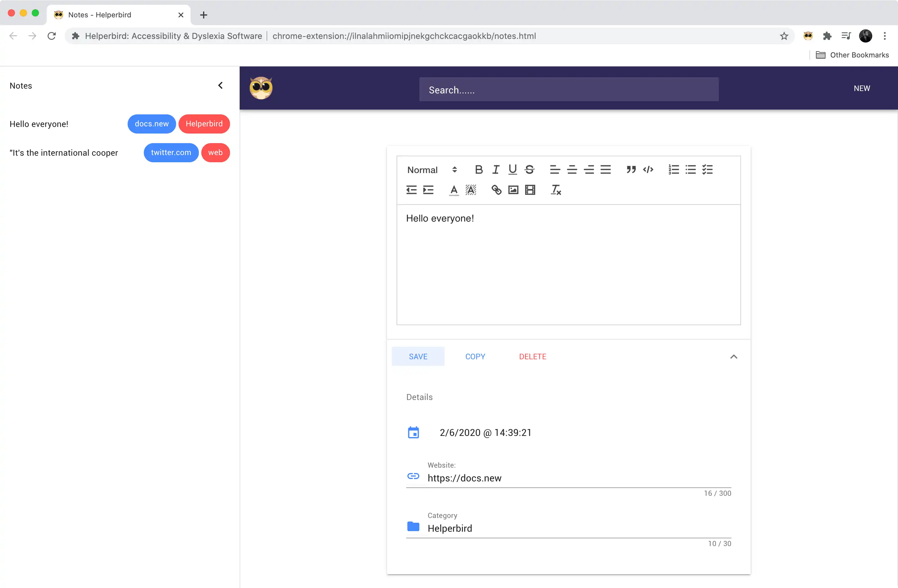Open the Normal heading style dropdown
Screen dimensions: 898x588
click(432, 170)
